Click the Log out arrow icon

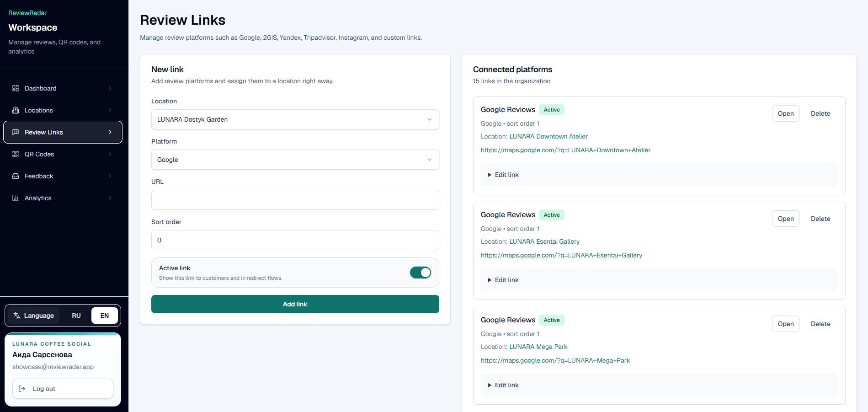[x=22, y=389]
